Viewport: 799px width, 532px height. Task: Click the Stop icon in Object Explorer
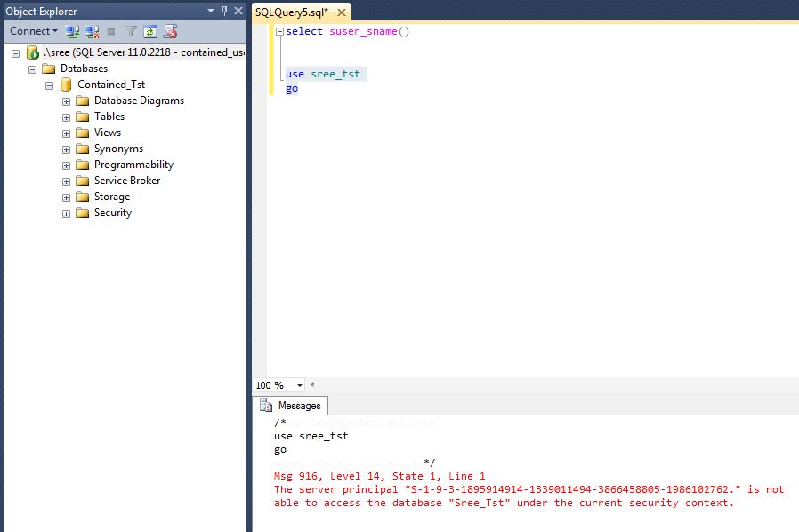(111, 31)
